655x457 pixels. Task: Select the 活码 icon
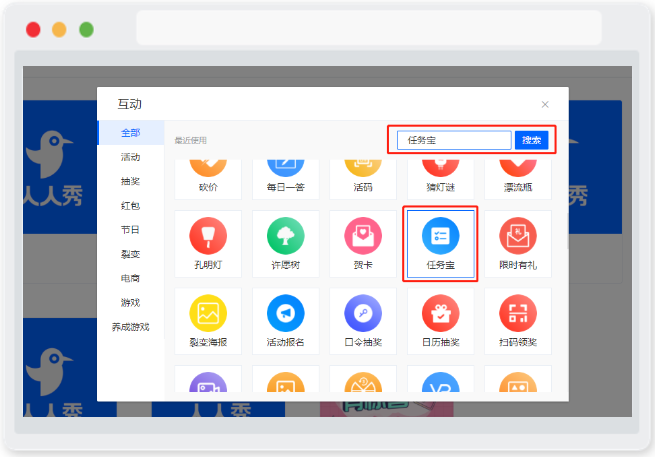(363, 168)
